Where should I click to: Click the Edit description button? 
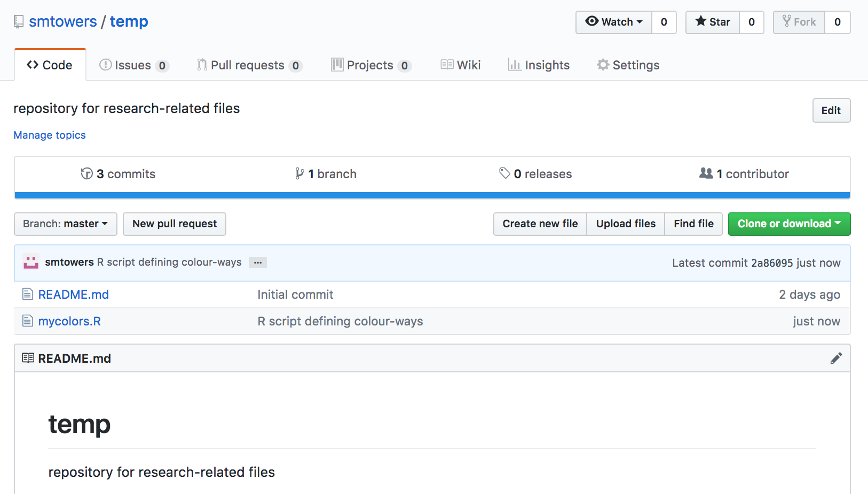[x=831, y=110]
